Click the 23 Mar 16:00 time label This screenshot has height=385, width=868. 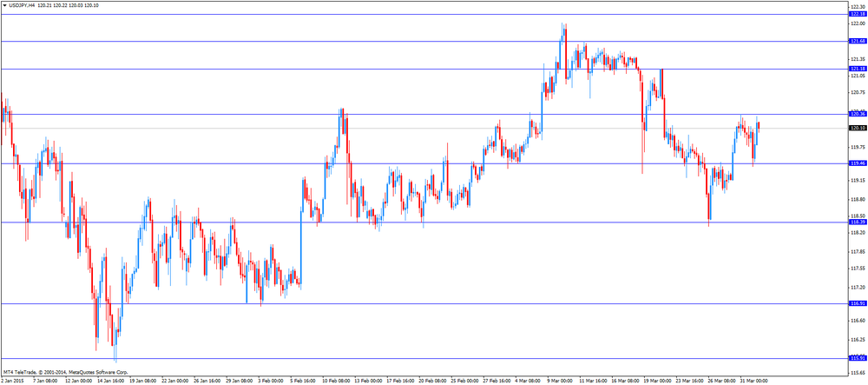(691, 382)
